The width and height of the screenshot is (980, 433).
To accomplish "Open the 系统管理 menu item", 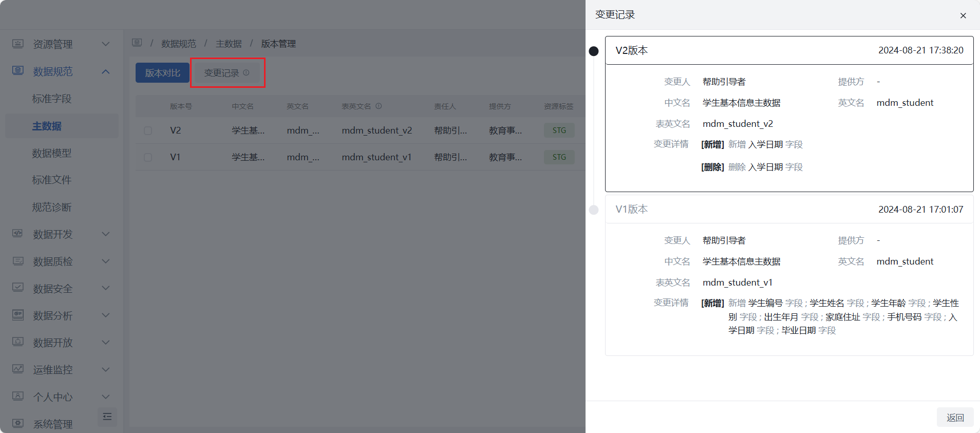I will pos(53,424).
